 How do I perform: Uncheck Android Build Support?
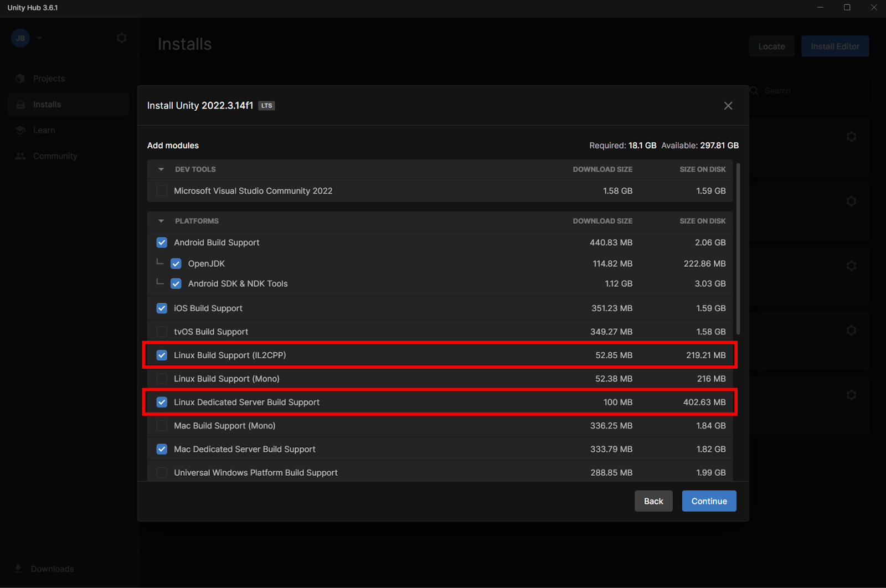pyautogui.click(x=162, y=243)
